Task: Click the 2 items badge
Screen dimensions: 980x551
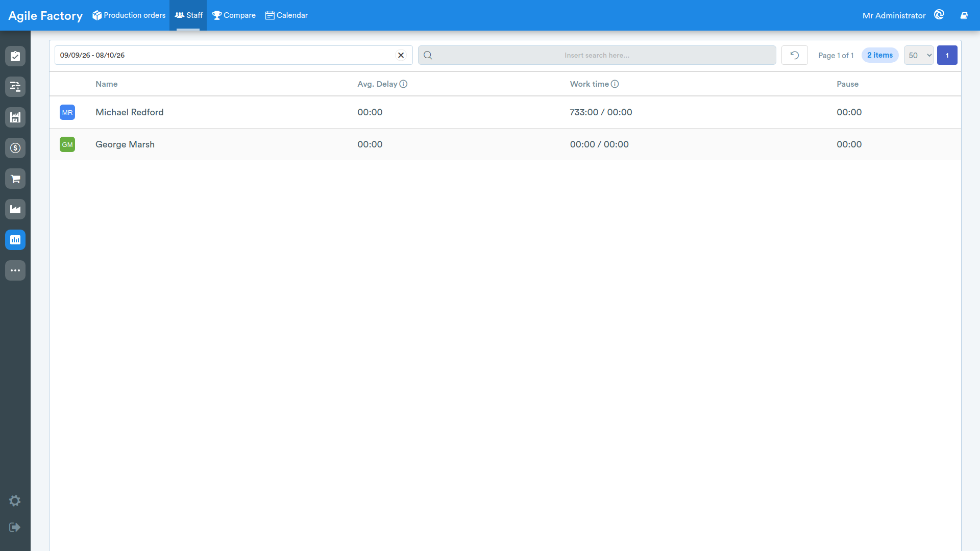Action: pos(880,55)
